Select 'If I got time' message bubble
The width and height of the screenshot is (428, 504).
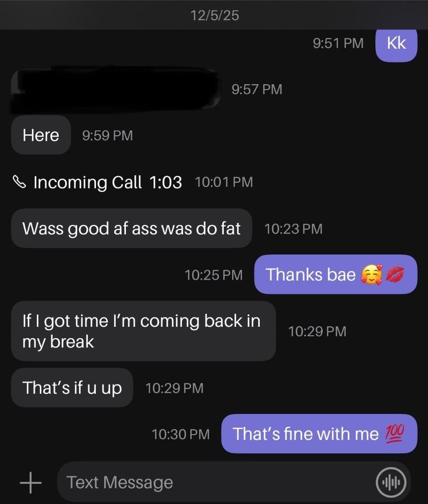pyautogui.click(x=143, y=331)
